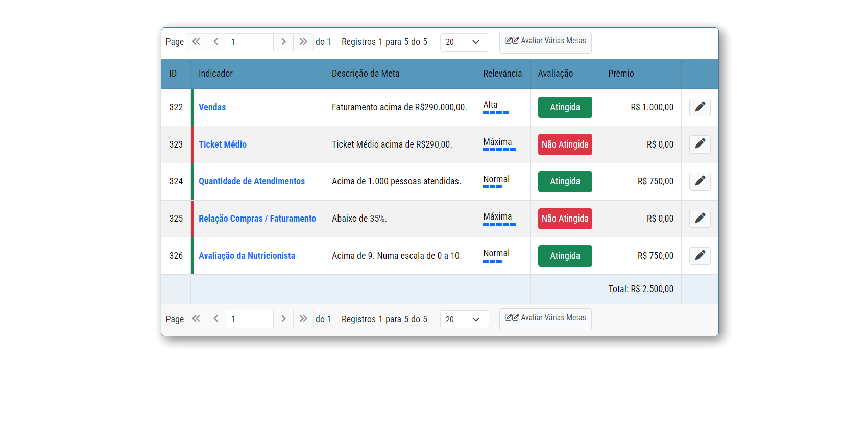Image resolution: width=868 pixels, height=434 pixels.
Task: Focus the top page number input field
Action: click(249, 42)
